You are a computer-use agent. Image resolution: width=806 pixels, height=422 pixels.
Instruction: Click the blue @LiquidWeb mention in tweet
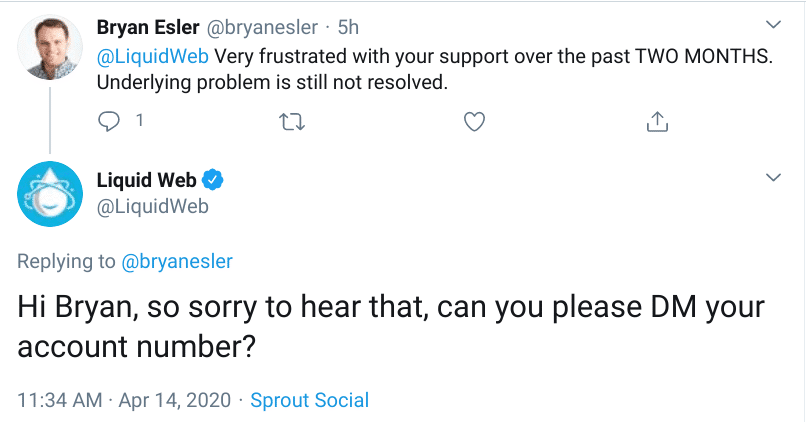pyautogui.click(x=154, y=56)
